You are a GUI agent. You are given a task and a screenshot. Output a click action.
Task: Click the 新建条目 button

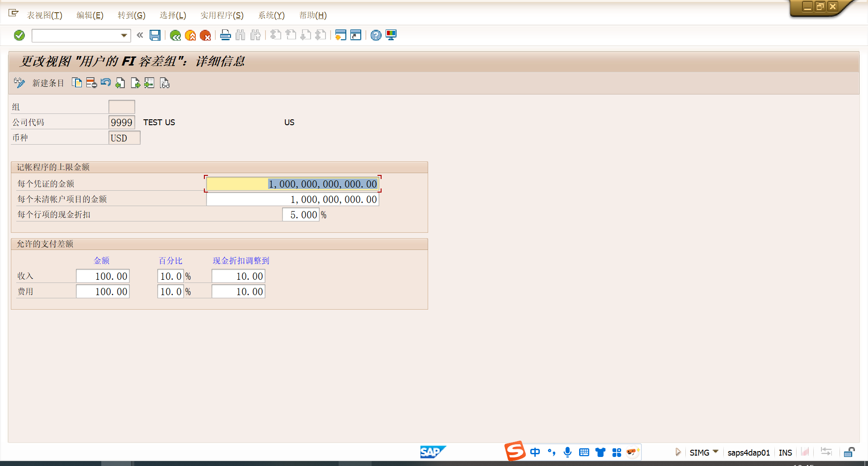tap(48, 83)
